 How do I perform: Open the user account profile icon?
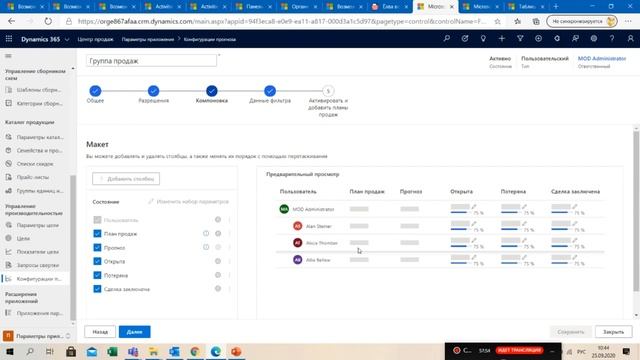pyautogui.click(x=630, y=38)
